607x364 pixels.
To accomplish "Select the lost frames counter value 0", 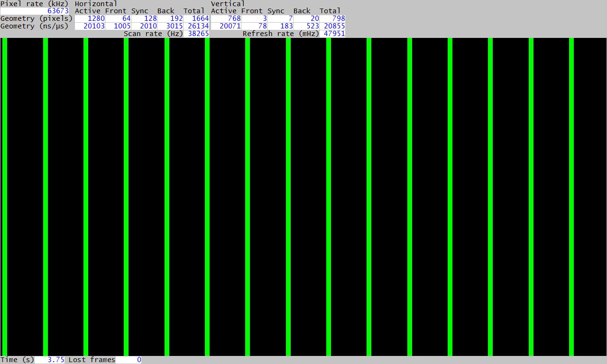I will point(129,360).
